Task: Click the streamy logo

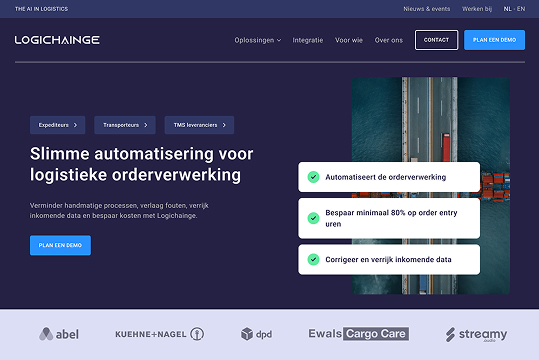Action: coord(476,334)
